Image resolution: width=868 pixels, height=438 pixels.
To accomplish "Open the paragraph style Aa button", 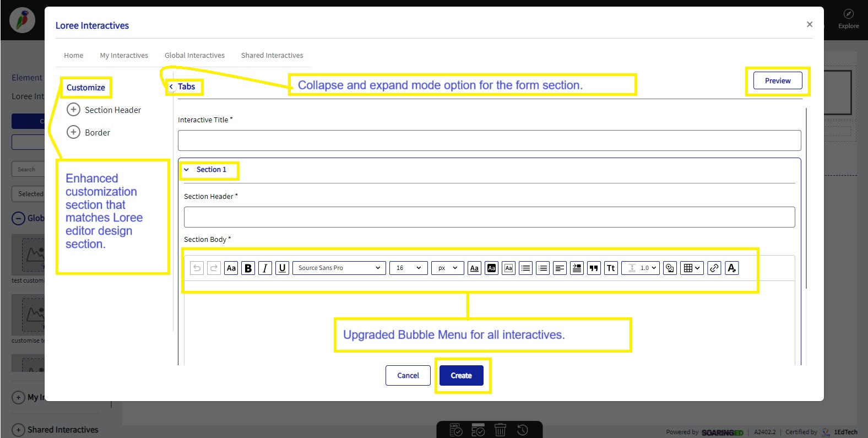I will click(x=231, y=268).
